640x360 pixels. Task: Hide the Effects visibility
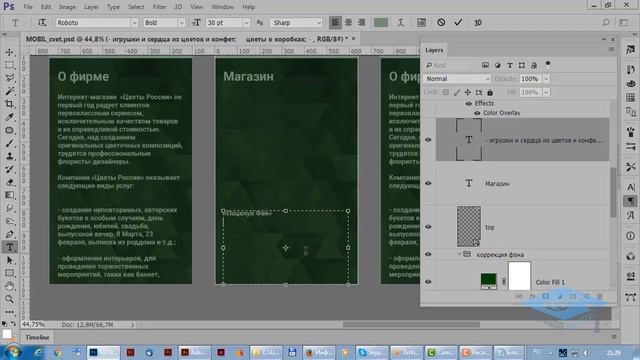[x=469, y=104]
